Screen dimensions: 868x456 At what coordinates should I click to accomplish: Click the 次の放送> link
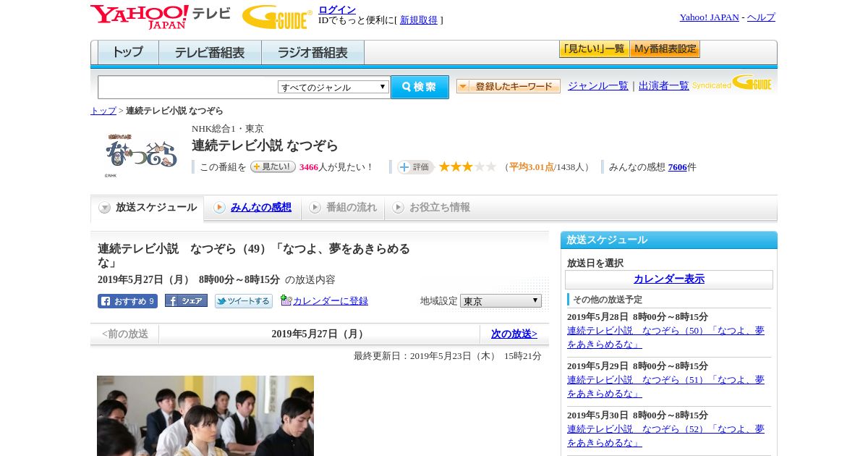click(514, 334)
